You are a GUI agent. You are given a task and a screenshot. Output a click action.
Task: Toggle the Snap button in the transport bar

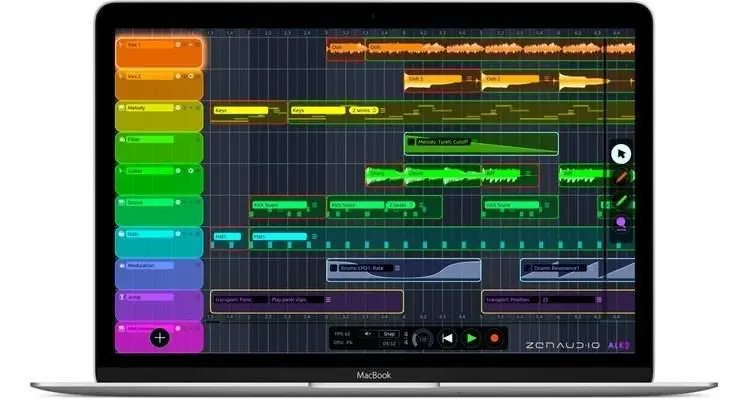(x=389, y=334)
